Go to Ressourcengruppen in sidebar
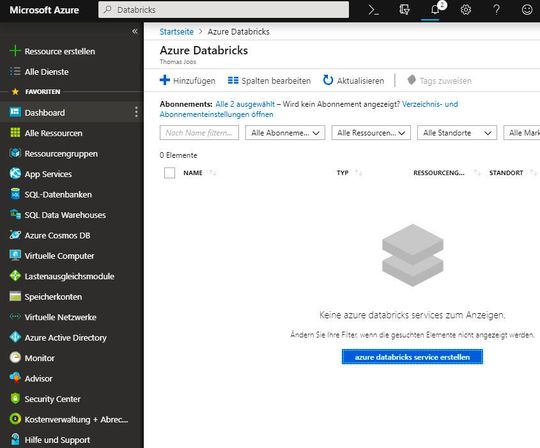The width and height of the screenshot is (540, 448). [72, 153]
